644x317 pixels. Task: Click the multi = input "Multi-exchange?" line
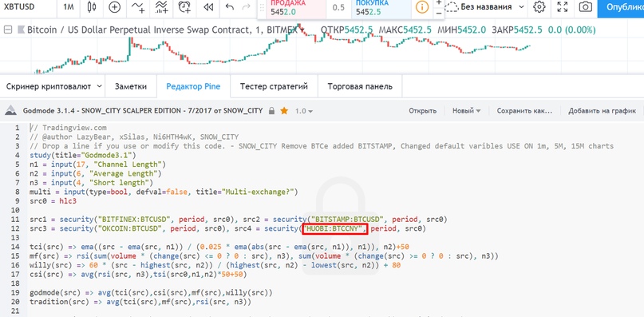pyautogui.click(x=164, y=192)
